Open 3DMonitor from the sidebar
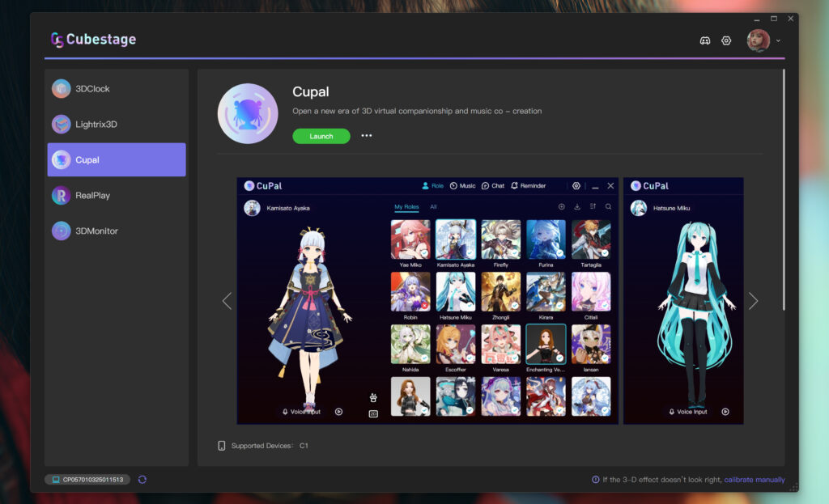 click(117, 231)
